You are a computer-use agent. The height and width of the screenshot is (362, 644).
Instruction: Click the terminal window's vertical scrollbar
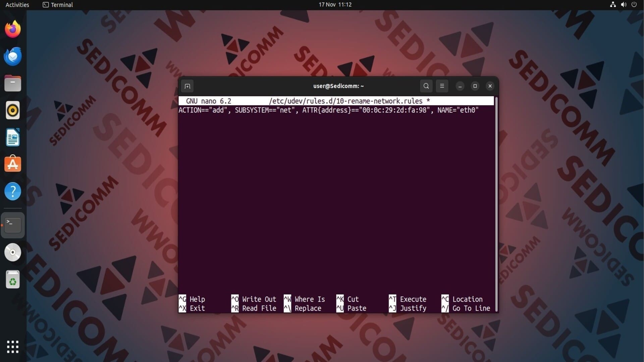[496, 204]
